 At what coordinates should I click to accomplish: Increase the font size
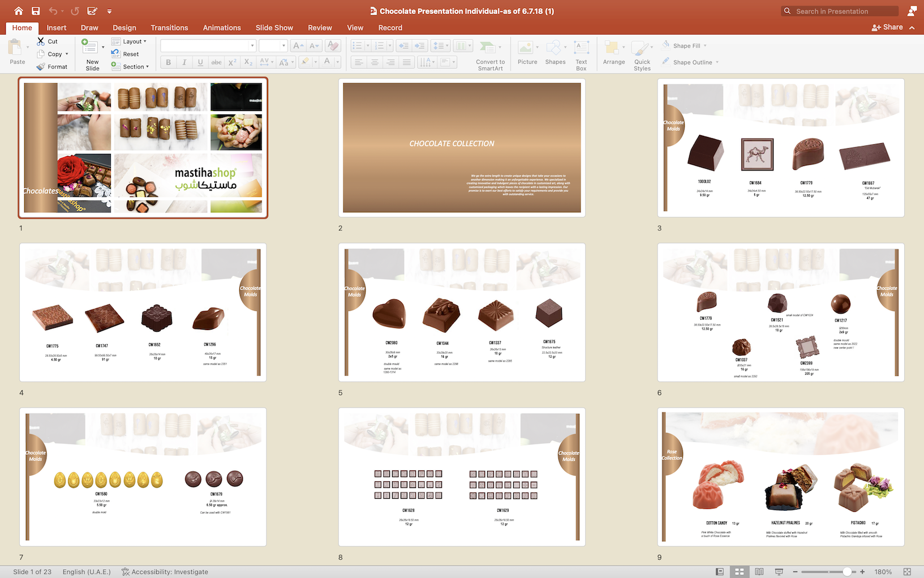(x=298, y=46)
